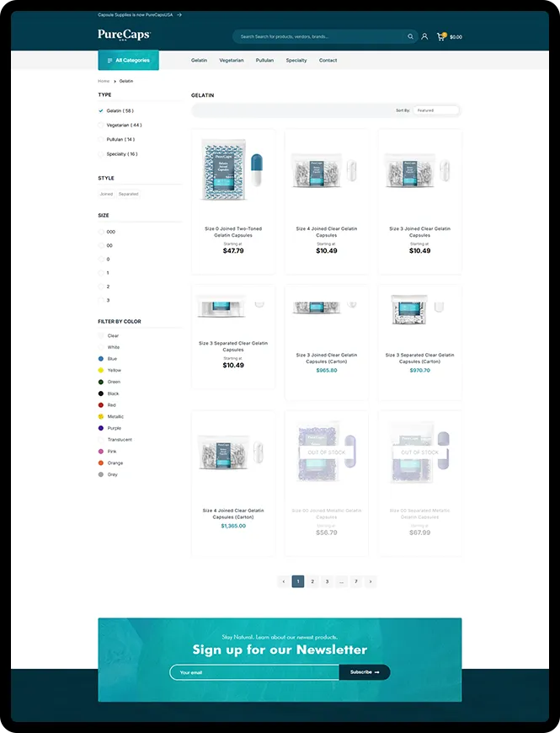
Task: Open Size 4 Joined Clear Gelatin (Carton) thumbnail
Action: click(x=233, y=453)
